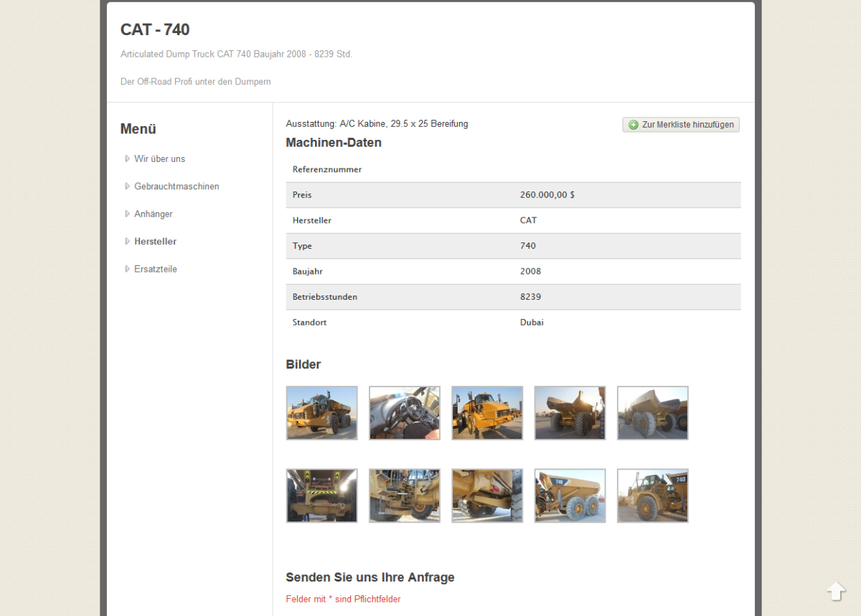Click the 'Type' table row label
The image size is (861, 616).
302,246
